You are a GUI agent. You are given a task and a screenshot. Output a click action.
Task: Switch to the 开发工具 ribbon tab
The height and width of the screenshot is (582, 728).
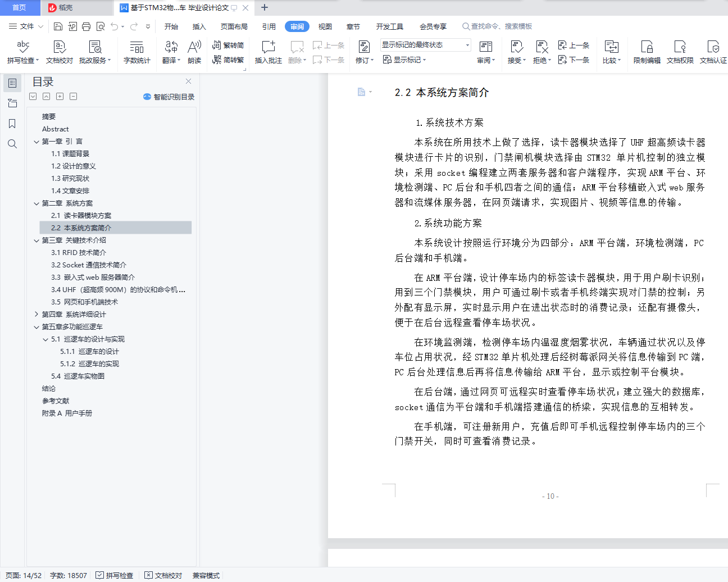(x=390, y=26)
